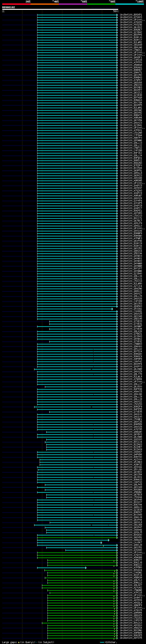Open UniRef100_C5NW43 from the list
This screenshot has width=146, height=644.
[x=131, y=344]
